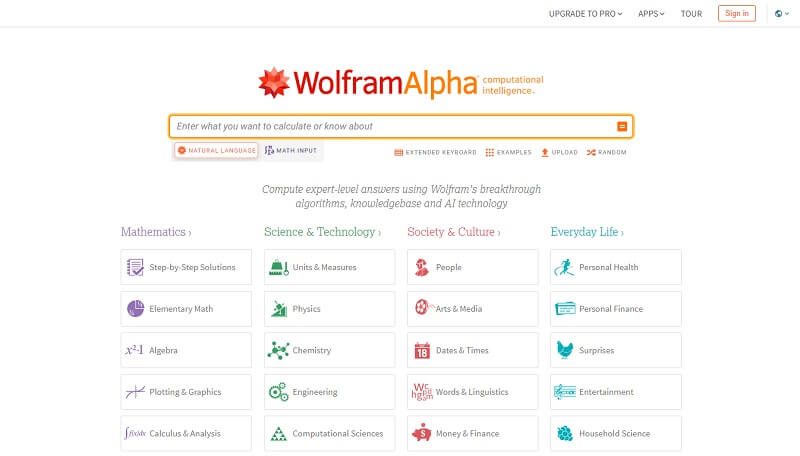Image resolution: width=800 pixels, height=456 pixels.
Task: Click the Algebra x²-1 icon
Action: (x=134, y=350)
